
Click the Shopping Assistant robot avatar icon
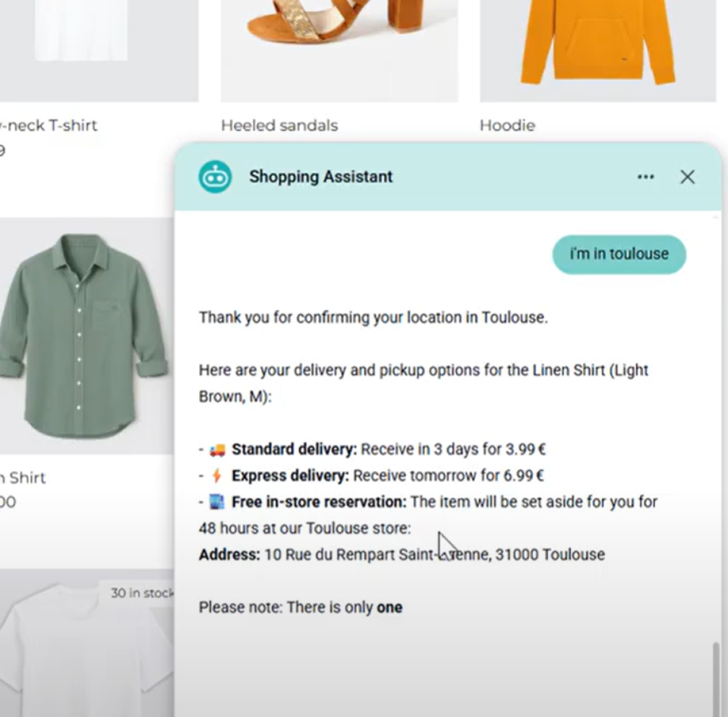(215, 177)
